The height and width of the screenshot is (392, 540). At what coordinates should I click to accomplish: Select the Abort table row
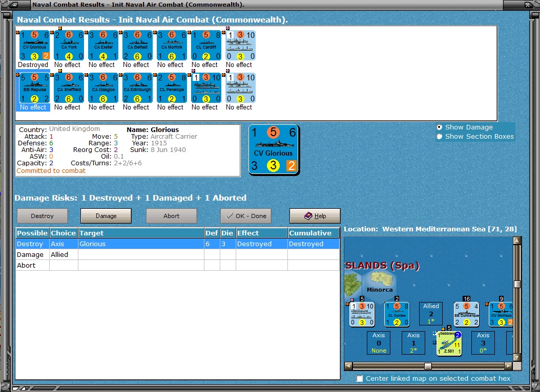pos(178,265)
